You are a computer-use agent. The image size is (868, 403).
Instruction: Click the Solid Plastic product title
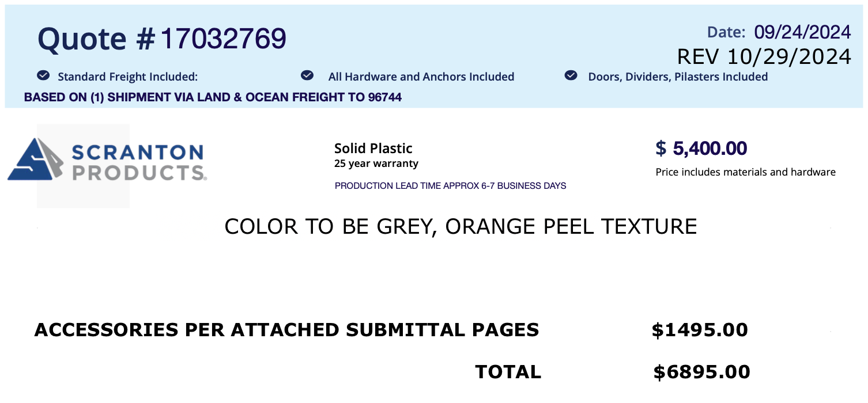[373, 149]
